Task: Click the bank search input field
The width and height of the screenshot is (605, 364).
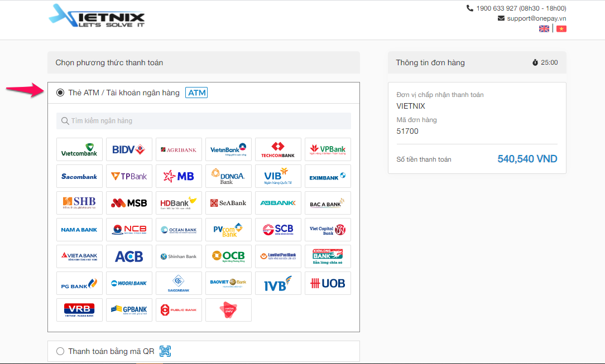Action: tap(204, 121)
